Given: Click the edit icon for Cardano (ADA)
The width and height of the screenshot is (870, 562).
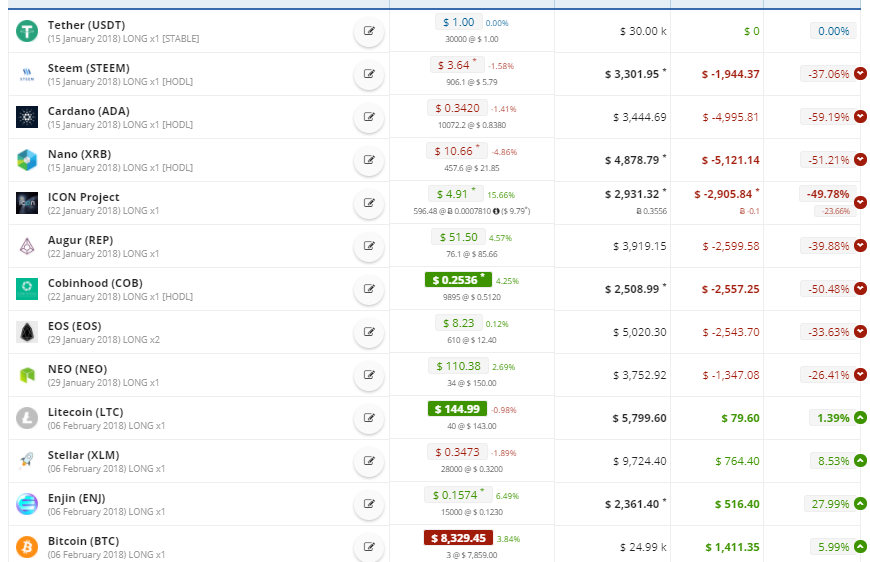Looking at the screenshot, I should tap(369, 117).
